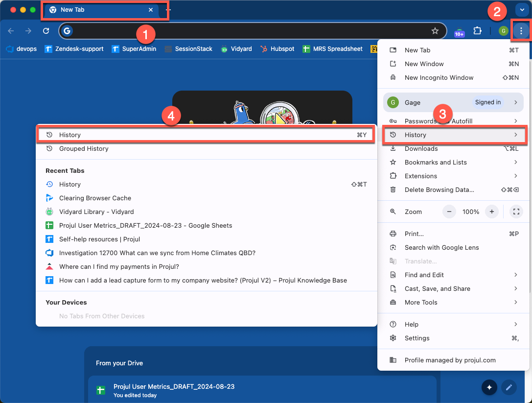Decrease zoom with the minus button

coord(449,212)
